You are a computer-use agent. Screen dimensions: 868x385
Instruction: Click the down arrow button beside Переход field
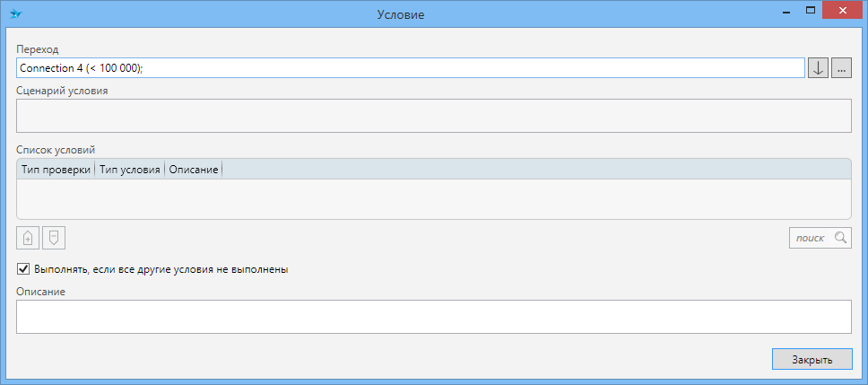[818, 68]
